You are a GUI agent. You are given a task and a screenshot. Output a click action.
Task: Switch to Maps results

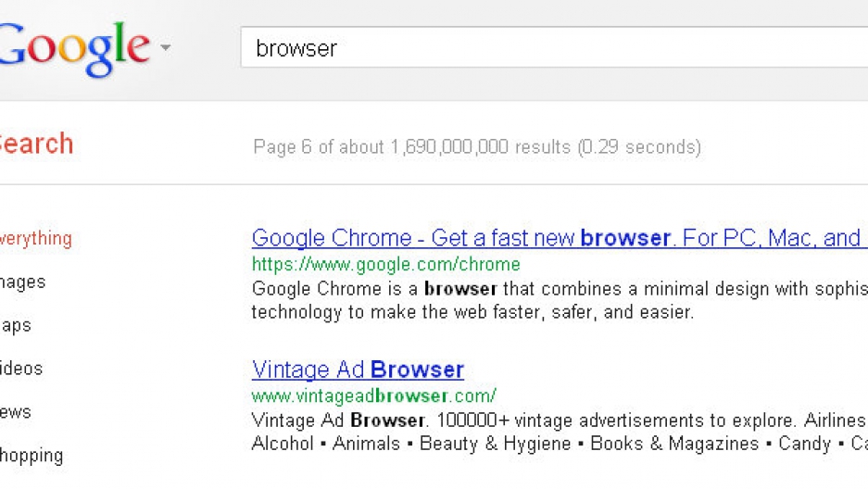16,325
